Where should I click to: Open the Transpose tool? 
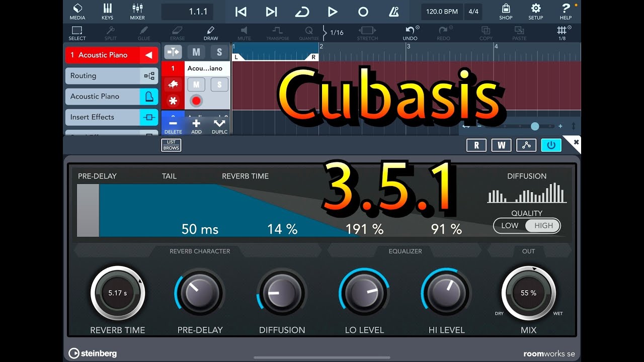pos(278,33)
